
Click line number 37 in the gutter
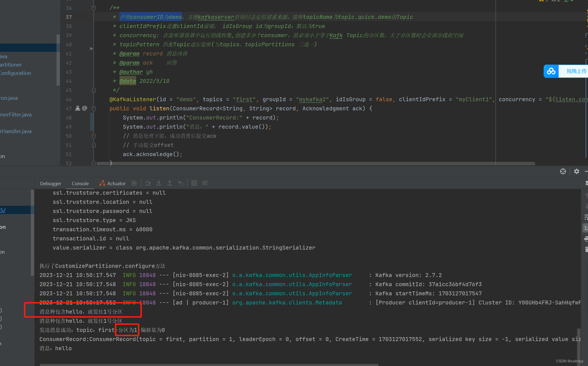click(x=69, y=17)
